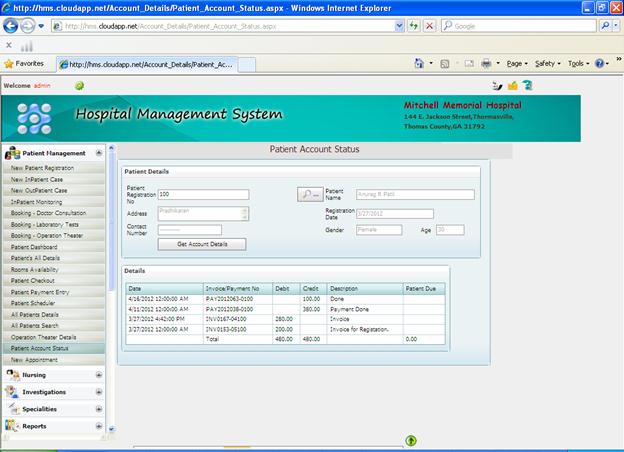The height and width of the screenshot is (452, 624).
Task: Click the patient search magnifier button
Action: pos(309,195)
